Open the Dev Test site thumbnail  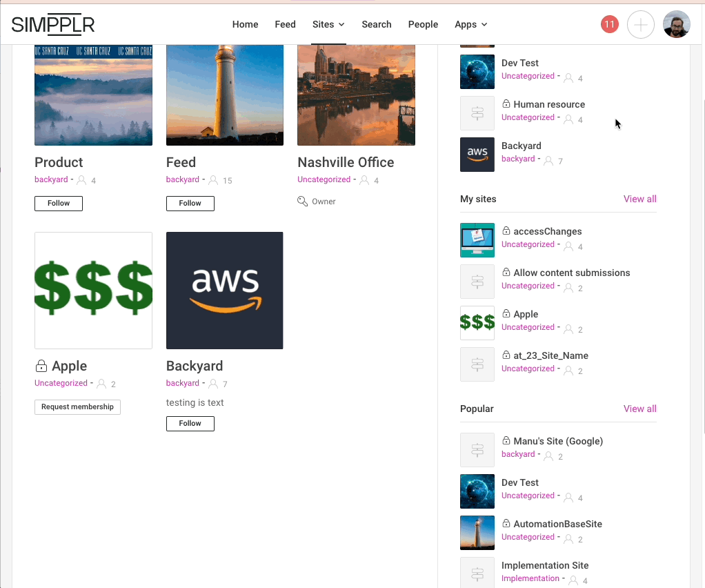(x=477, y=72)
